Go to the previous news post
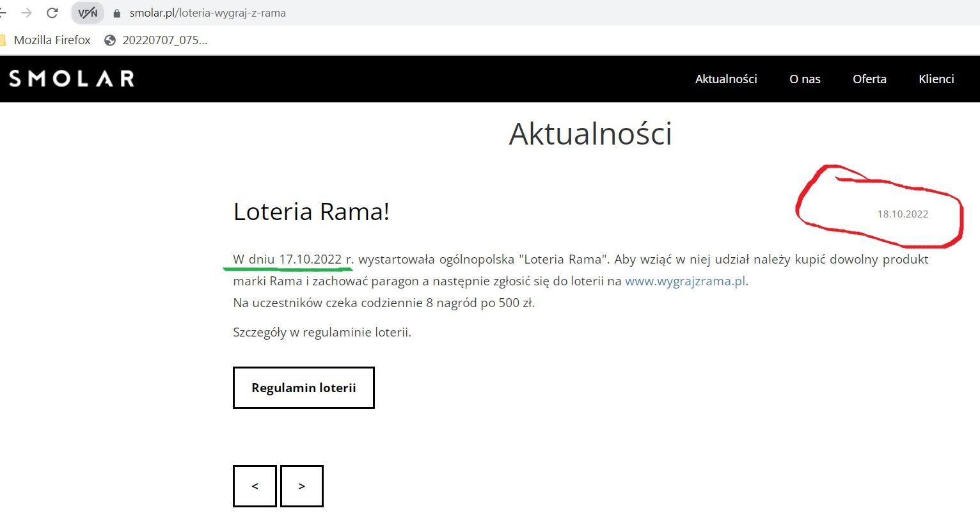 255,486
